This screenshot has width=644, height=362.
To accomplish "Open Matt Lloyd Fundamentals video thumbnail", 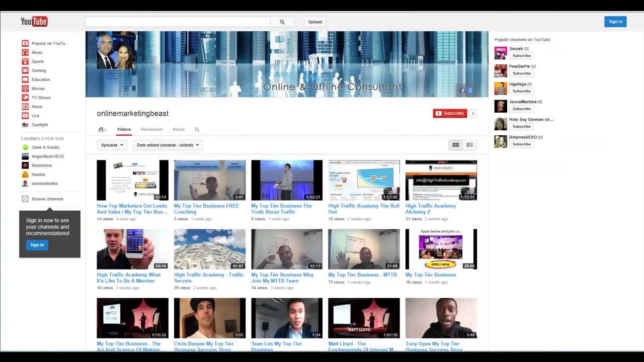I will click(364, 318).
